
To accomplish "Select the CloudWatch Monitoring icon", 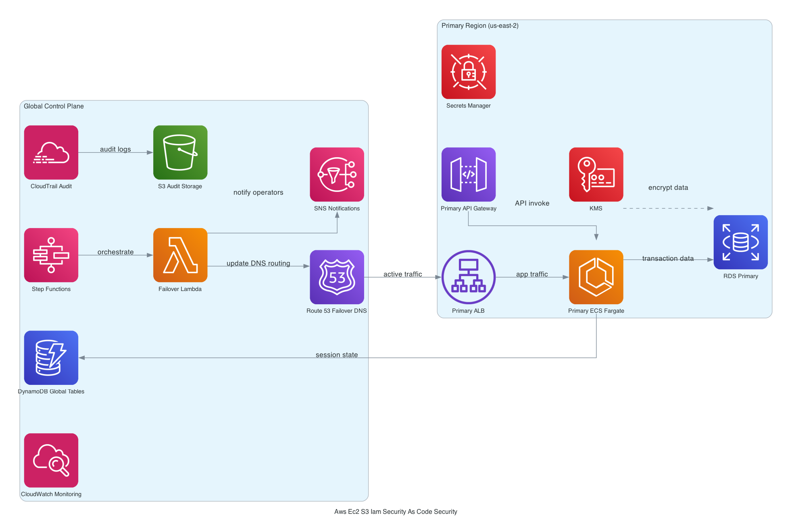I will pos(51,460).
